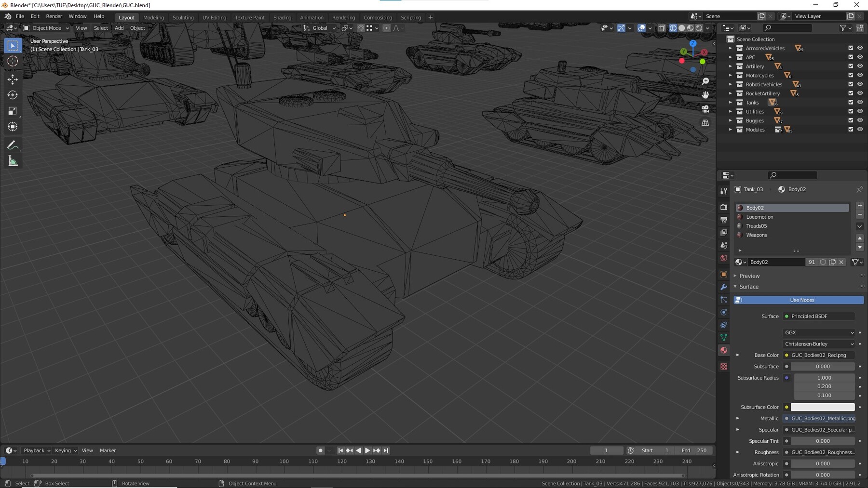Toggle X-Ray mode in the viewport header
The height and width of the screenshot is (488, 868).
662,28
